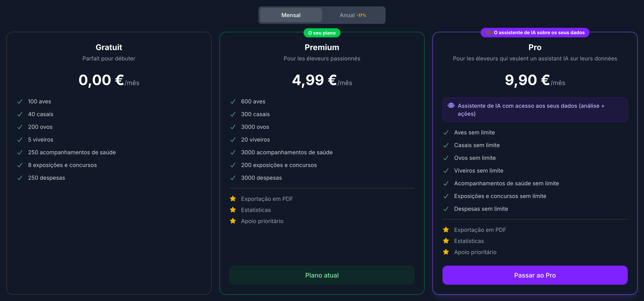
Task: Click star icon next to Premium Exportação em PDF
Action: [x=233, y=199]
